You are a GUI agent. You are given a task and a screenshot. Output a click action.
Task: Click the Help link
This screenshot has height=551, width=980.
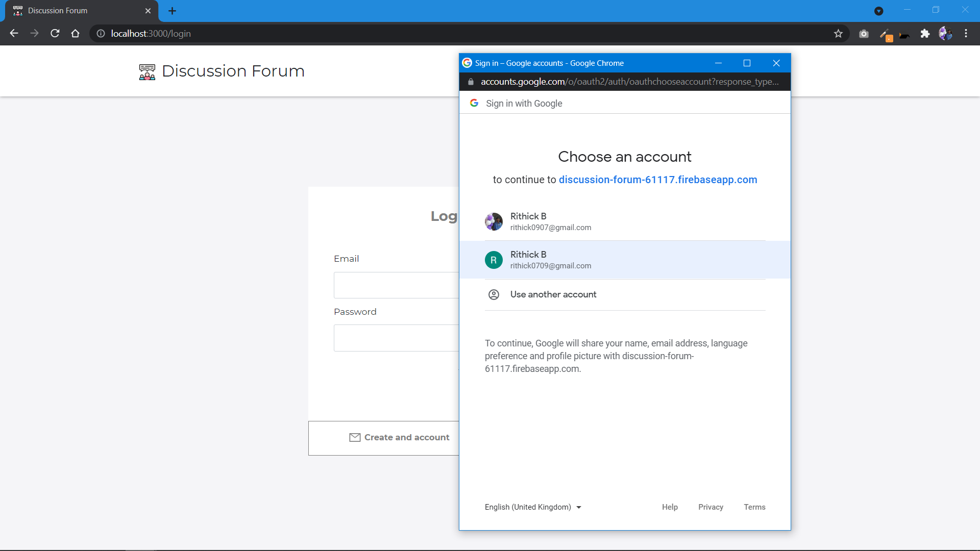click(x=670, y=507)
